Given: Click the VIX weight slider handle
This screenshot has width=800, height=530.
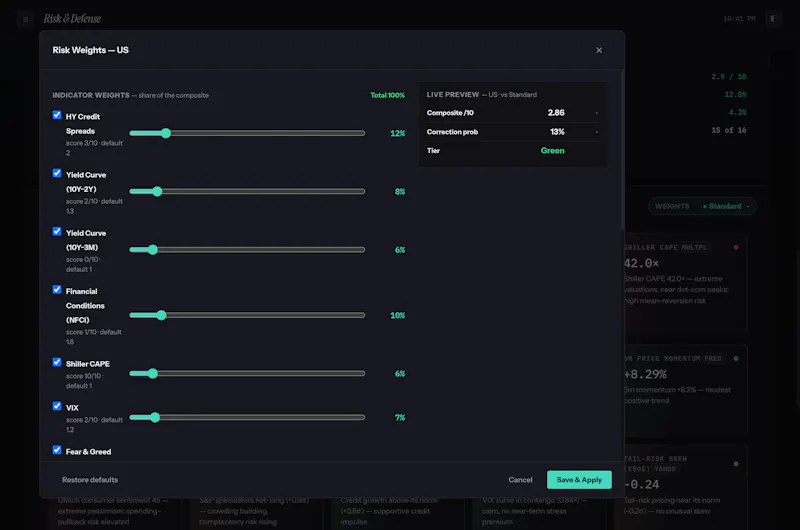Looking at the screenshot, I should 155,417.
